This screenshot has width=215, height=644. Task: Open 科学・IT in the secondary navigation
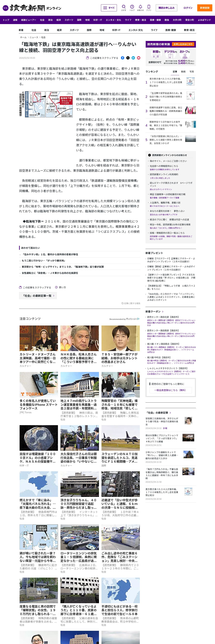point(116,30)
